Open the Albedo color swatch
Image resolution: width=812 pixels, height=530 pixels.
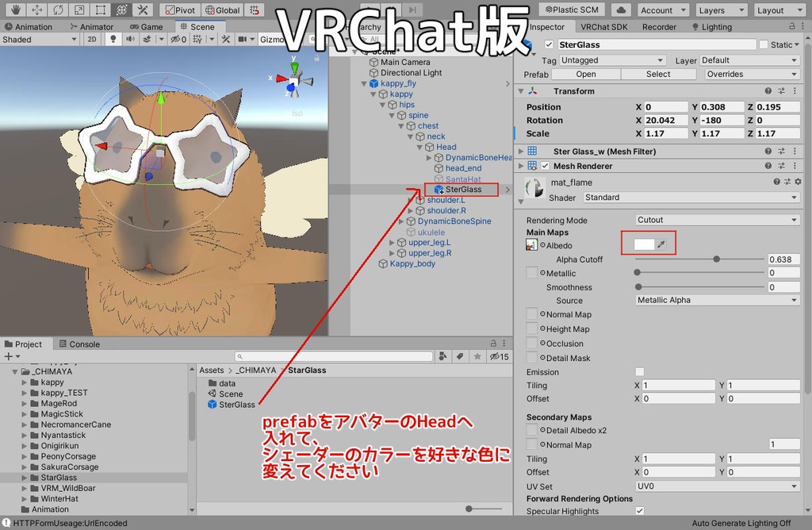click(x=644, y=244)
